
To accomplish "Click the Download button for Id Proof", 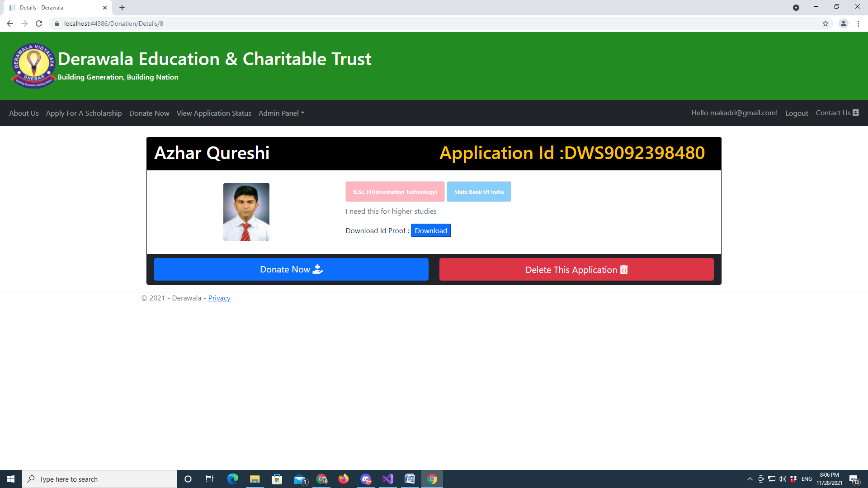I will click(430, 230).
